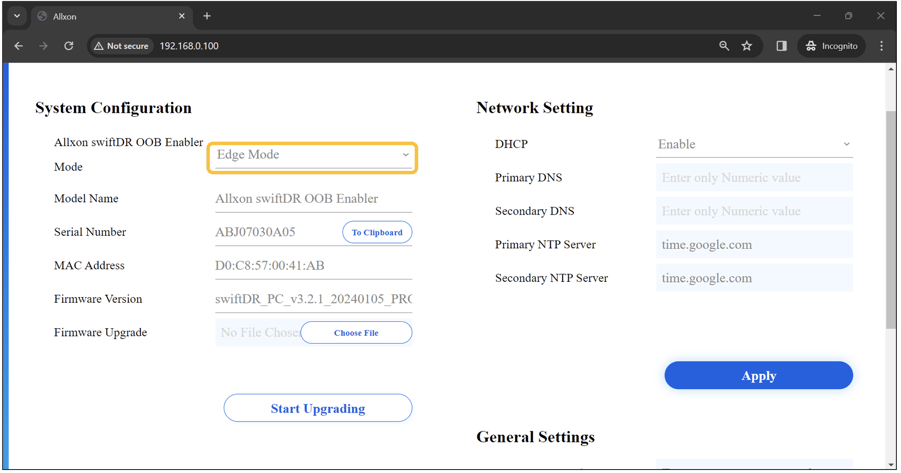This screenshot has width=901, height=473.
Task: Click the page vertical scrollbar
Action: click(x=891, y=218)
